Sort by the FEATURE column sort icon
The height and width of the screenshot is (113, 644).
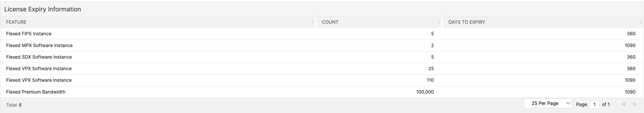pos(312,22)
